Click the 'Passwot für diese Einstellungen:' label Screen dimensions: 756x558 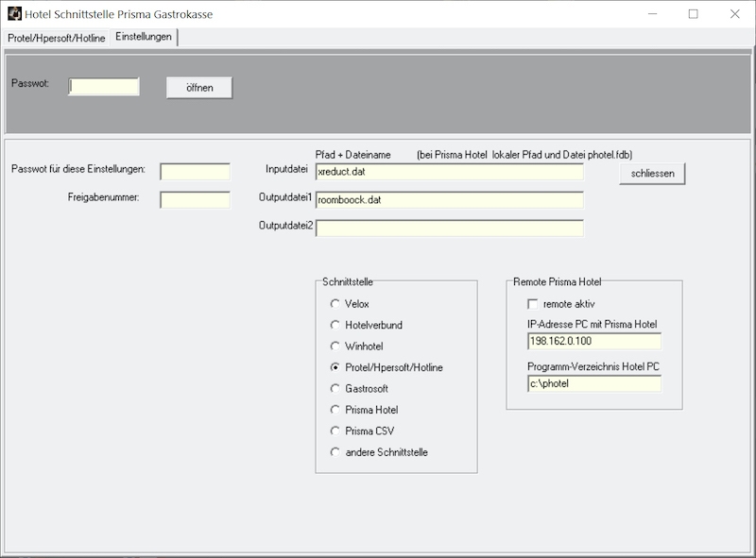(78, 169)
